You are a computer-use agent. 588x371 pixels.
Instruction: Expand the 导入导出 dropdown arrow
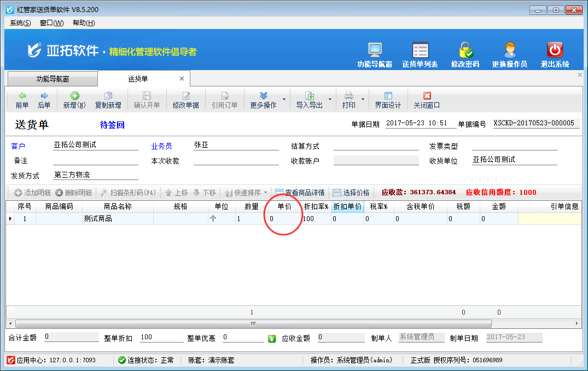pyautogui.click(x=330, y=100)
